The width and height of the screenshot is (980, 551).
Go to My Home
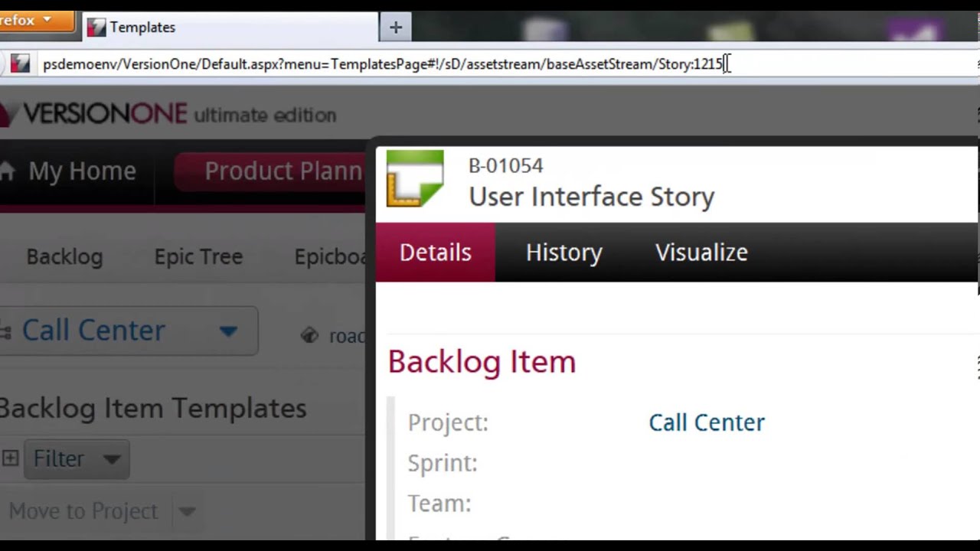[82, 171]
